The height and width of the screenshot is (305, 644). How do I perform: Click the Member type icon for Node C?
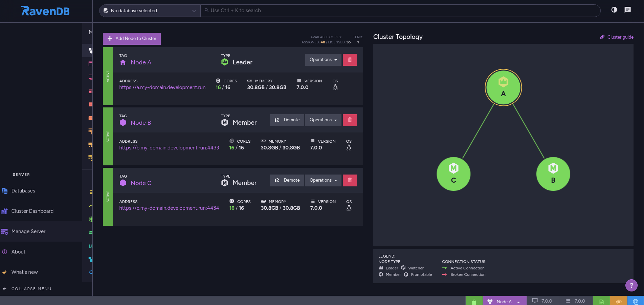point(225,183)
